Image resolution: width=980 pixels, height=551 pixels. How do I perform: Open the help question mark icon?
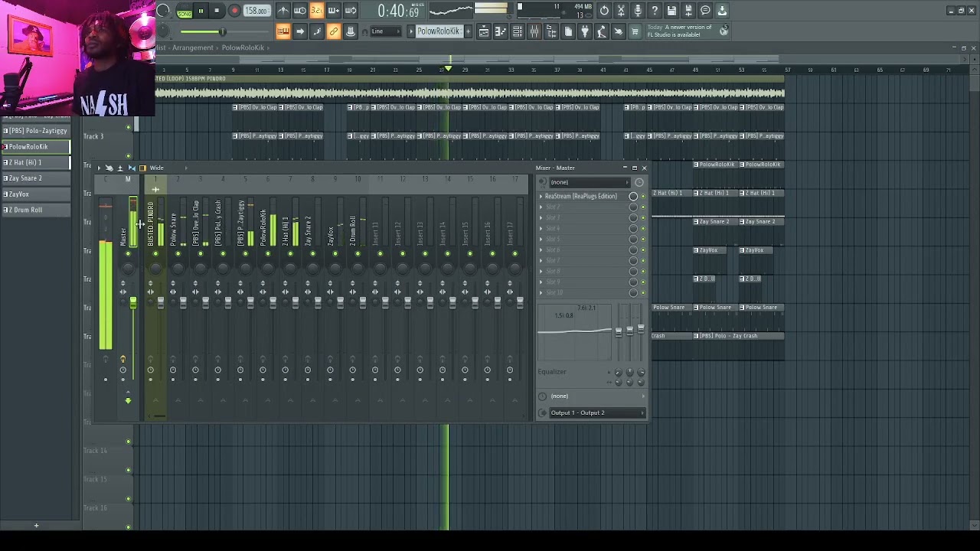pyautogui.click(x=655, y=11)
